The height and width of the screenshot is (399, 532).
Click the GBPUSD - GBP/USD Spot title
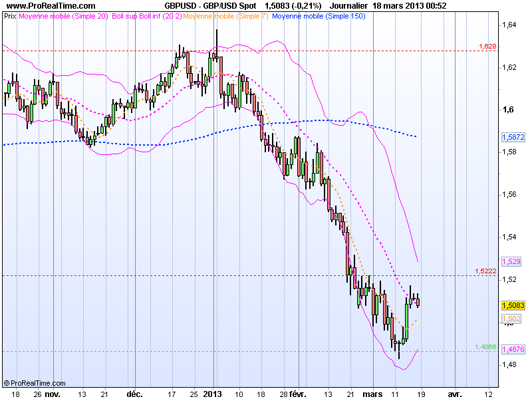210,6
